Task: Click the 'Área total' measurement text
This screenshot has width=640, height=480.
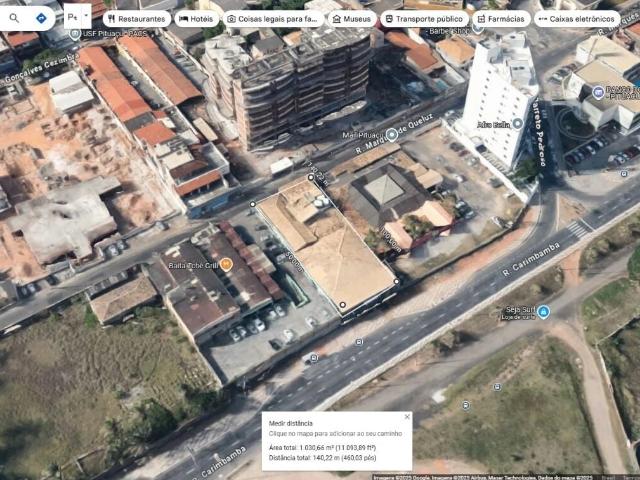Action: 322,448
